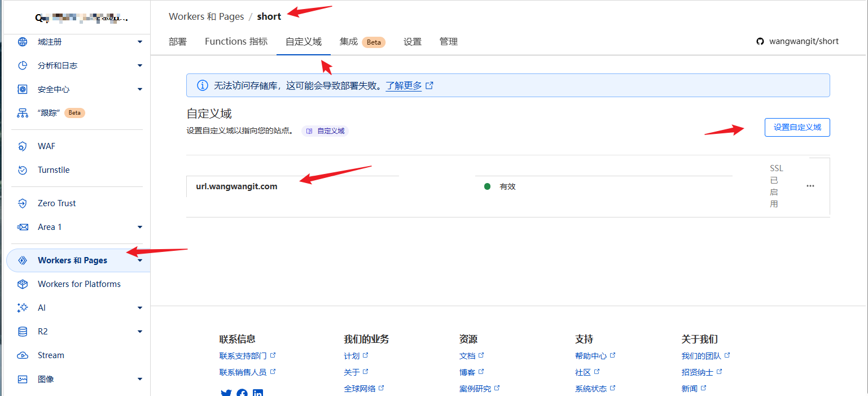Select the url.wangwangit.com domain entry
Screen dimensions: 868x396
click(236, 186)
